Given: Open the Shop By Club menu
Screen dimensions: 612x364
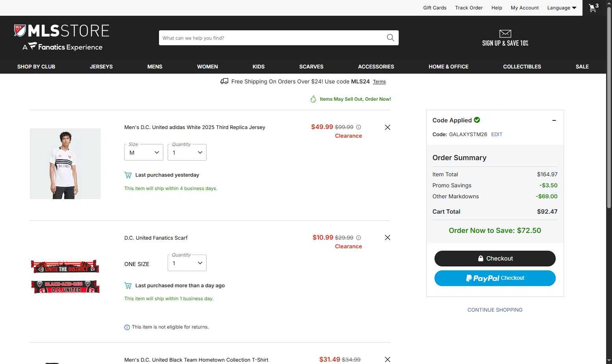Looking at the screenshot, I should [x=36, y=67].
